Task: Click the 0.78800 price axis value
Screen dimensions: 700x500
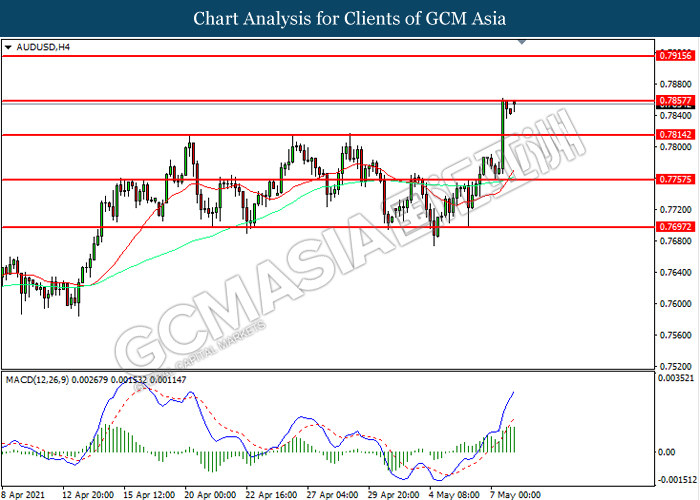Action: 676,84
